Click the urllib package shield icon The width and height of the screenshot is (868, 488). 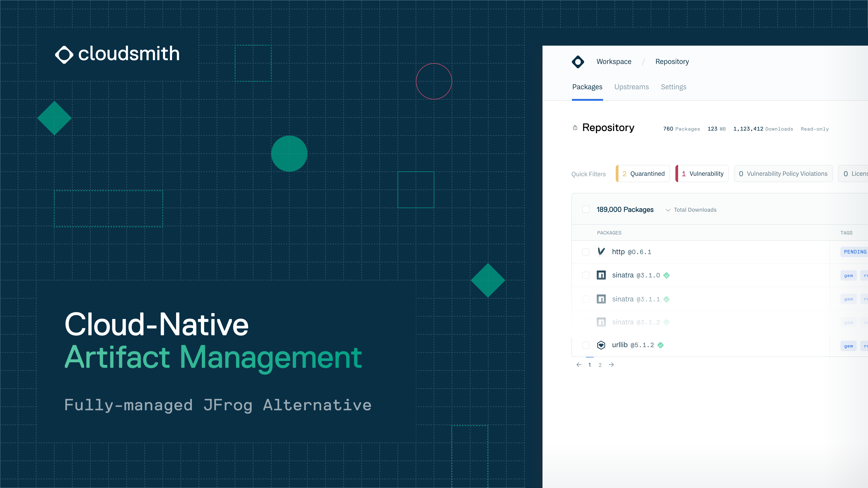tap(601, 345)
